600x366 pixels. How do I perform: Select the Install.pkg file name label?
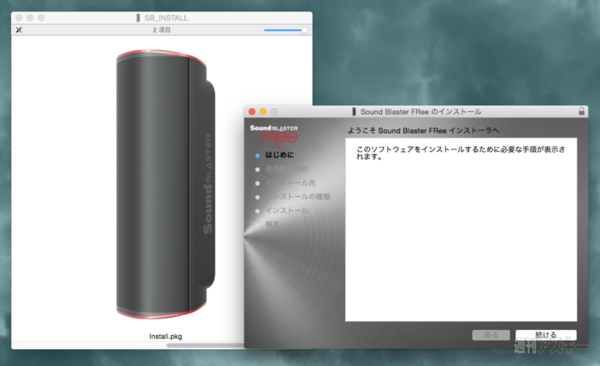pos(166,337)
